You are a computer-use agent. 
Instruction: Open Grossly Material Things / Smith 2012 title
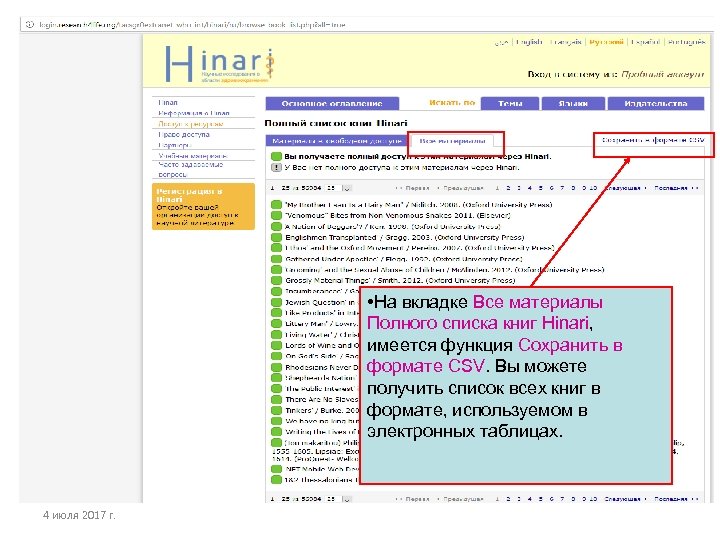pos(400,281)
